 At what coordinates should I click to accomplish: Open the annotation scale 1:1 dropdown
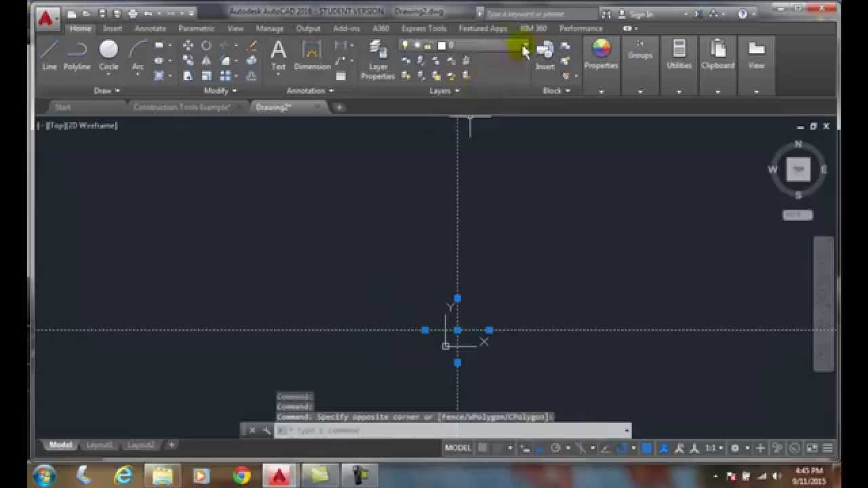714,448
